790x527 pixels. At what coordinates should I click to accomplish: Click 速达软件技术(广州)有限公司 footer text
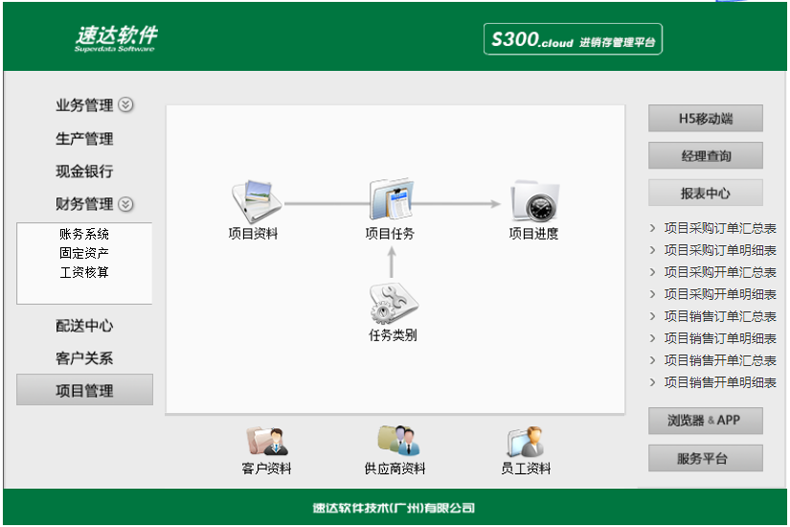[x=393, y=508]
